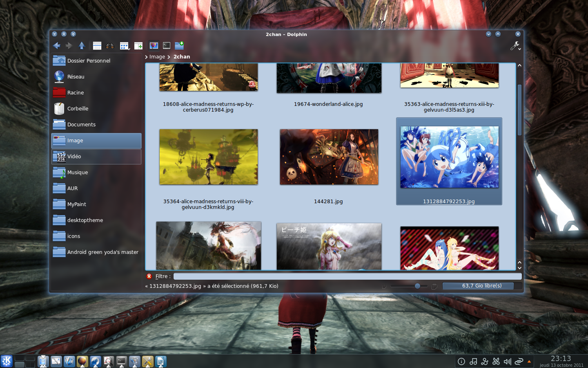Open MyPaint folder in Places panel
Image resolution: width=588 pixels, height=368 pixels.
[96, 204]
